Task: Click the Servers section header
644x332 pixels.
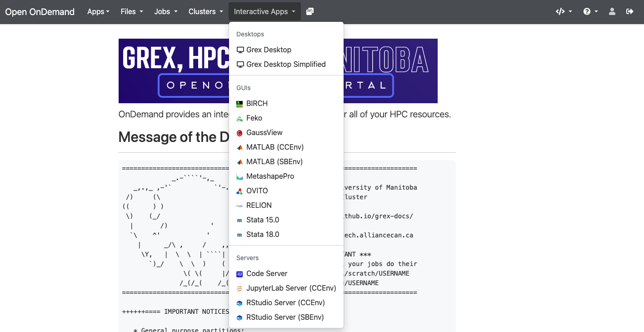Action: pos(248,258)
